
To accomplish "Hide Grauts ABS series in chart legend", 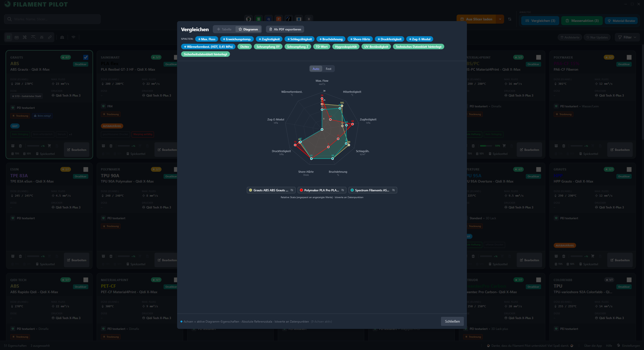I will (x=292, y=190).
